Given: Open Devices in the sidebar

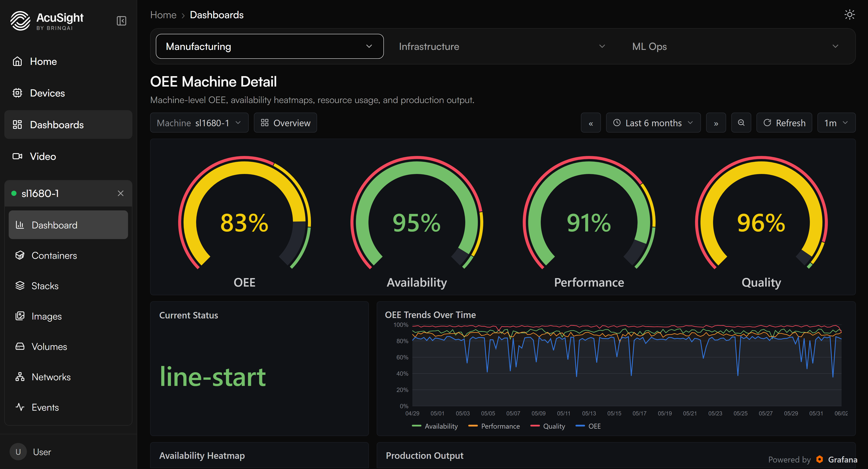Looking at the screenshot, I should tap(68, 93).
